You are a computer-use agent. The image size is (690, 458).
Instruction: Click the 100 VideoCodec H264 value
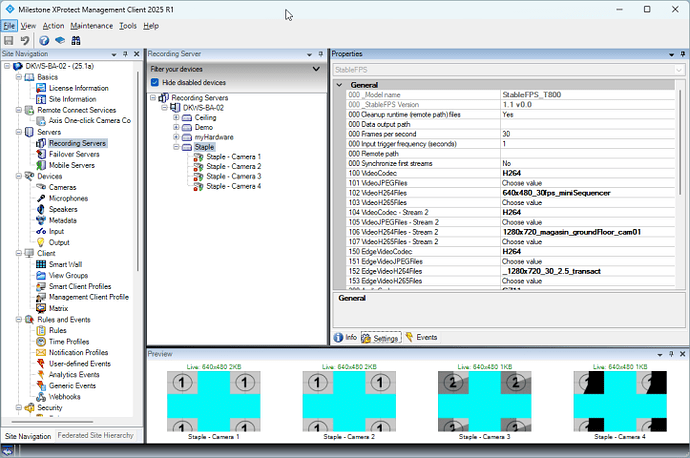pyautogui.click(x=588, y=173)
